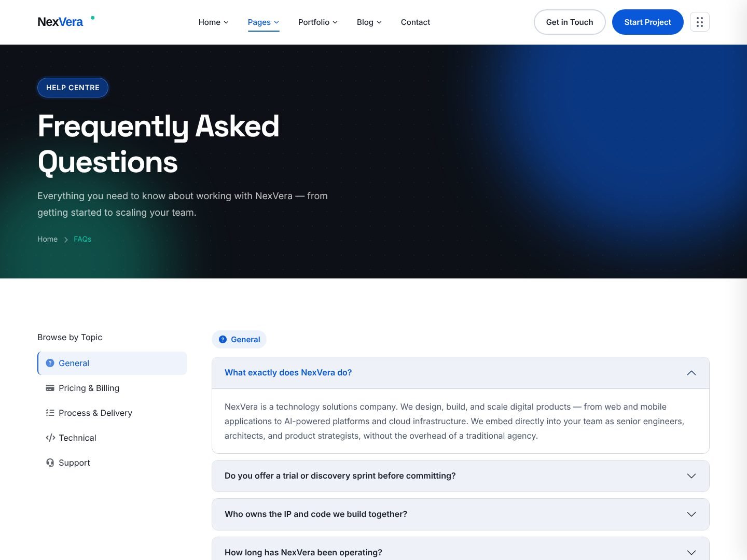Switch to the Technical topic
The image size is (747, 560).
(112, 438)
